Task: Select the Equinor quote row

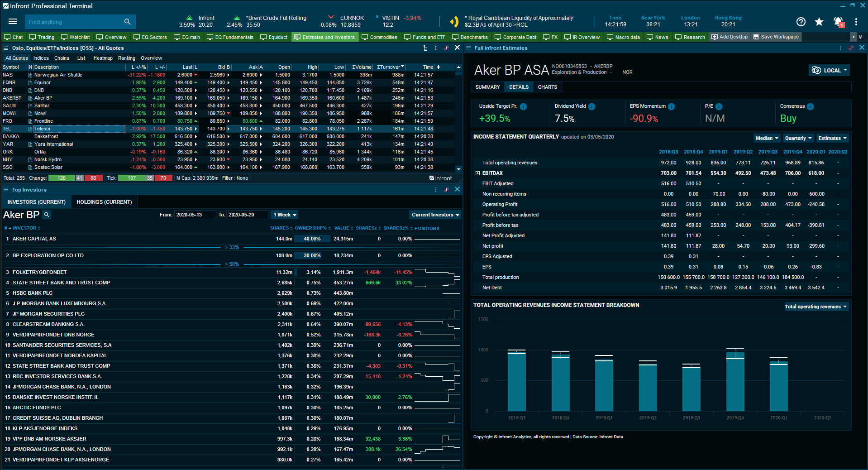Action: click(228, 82)
